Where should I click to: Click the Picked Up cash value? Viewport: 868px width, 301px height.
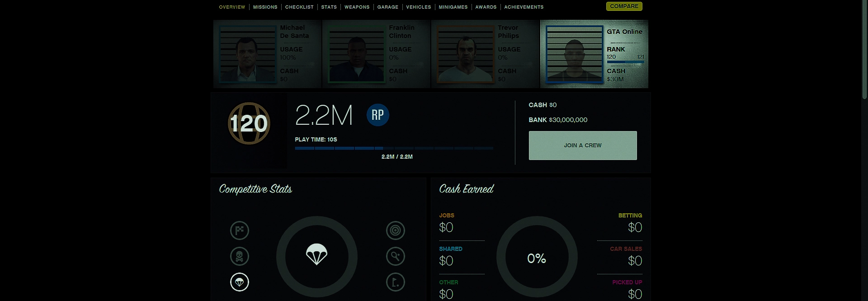point(635,294)
